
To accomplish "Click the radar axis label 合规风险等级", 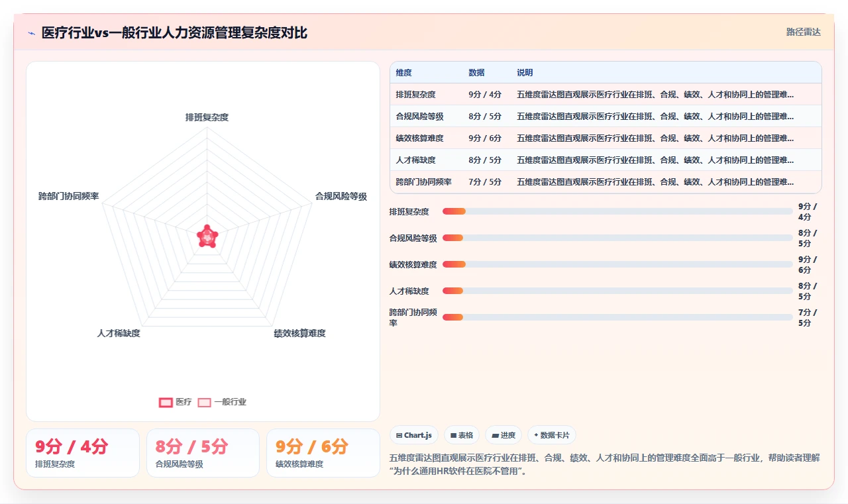I will tap(341, 196).
